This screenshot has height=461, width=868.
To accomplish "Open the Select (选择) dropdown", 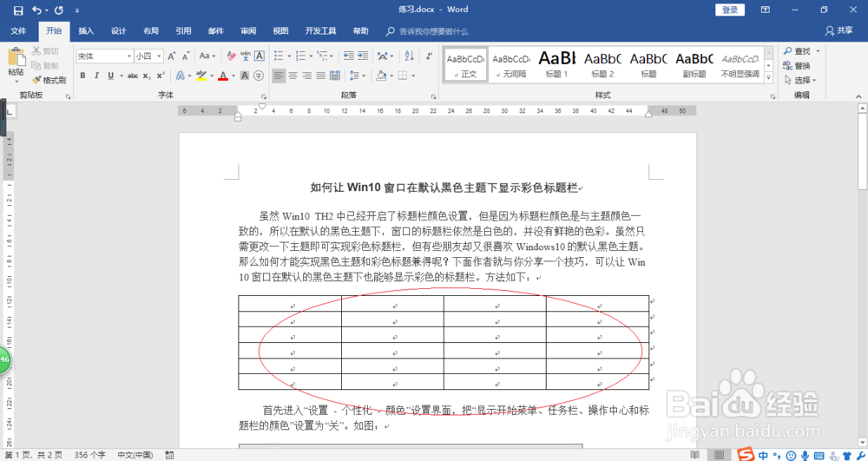I will (800, 80).
